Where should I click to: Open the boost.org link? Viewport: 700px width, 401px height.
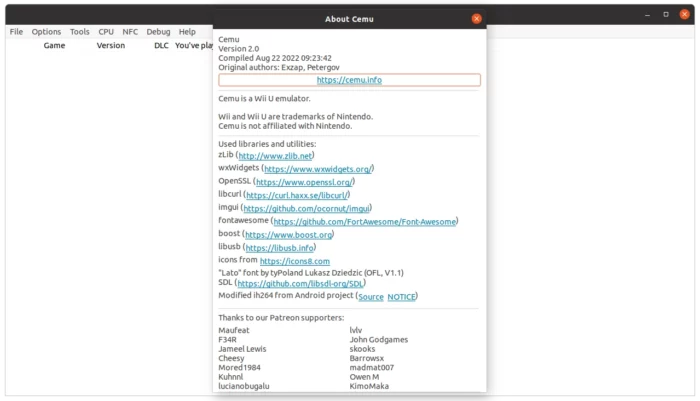[288, 234]
